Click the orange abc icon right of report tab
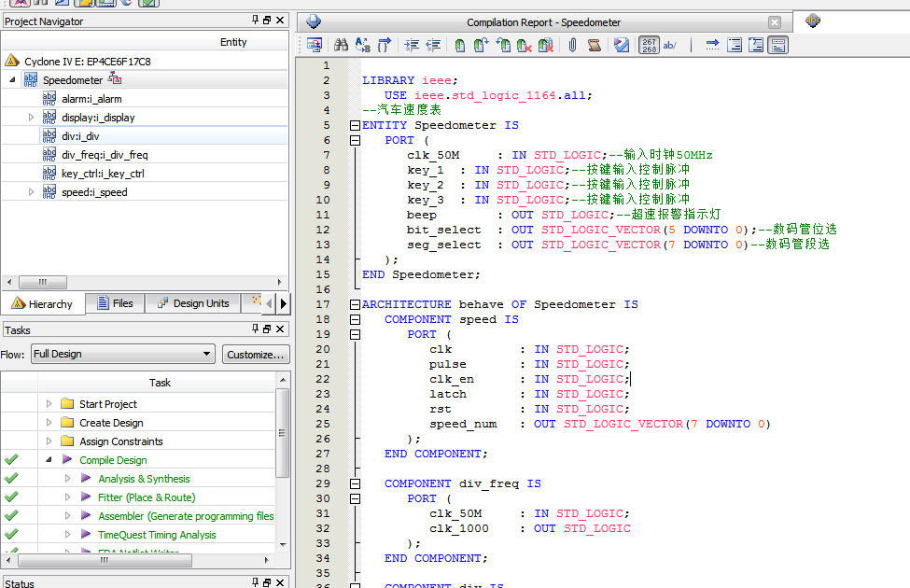Screen dimensions: 910x588 tap(813, 21)
